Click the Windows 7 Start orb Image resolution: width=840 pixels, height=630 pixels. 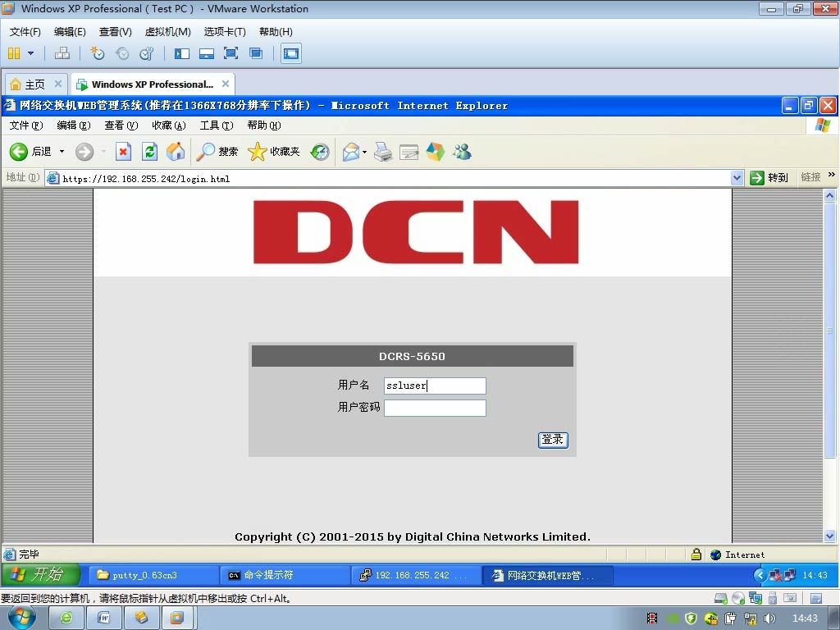21,619
